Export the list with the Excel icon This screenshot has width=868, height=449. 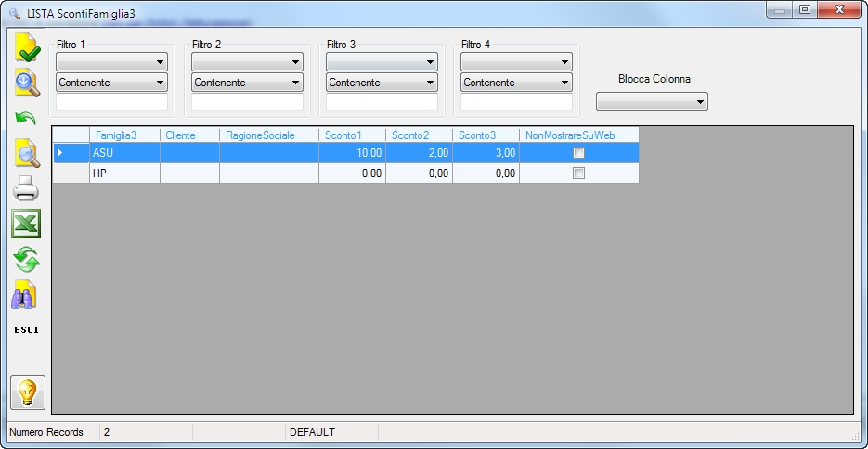(26, 224)
